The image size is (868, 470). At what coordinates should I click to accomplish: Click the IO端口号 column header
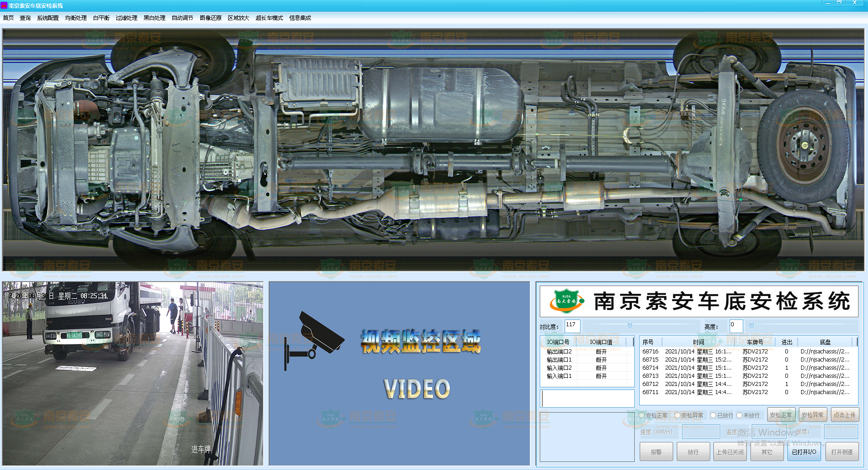tap(559, 342)
